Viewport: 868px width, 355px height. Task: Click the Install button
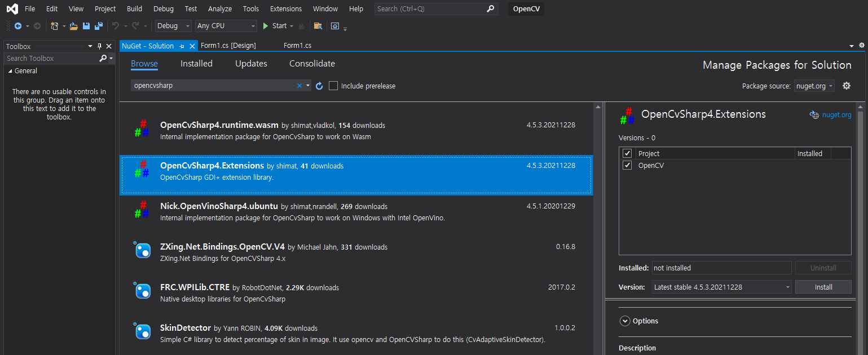(x=823, y=287)
